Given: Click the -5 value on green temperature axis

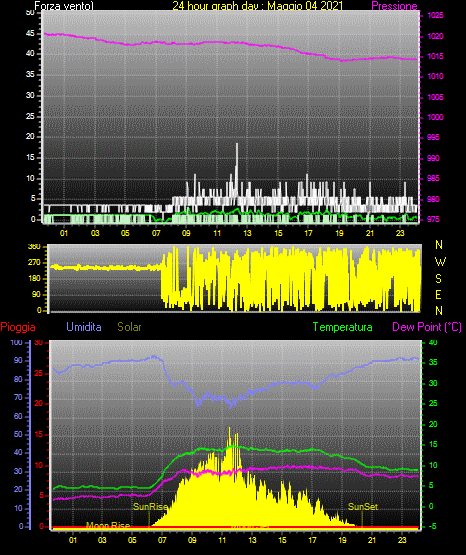Looking at the screenshot, I should tap(432, 526).
